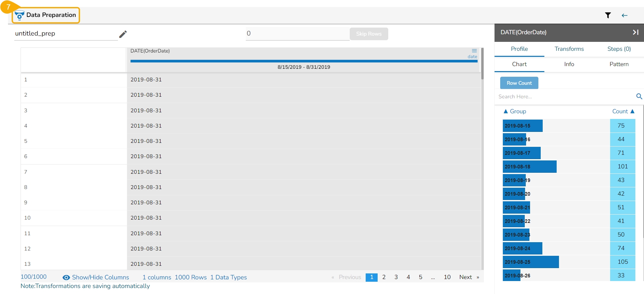Click the 2019-08-23 group bar

(516, 235)
